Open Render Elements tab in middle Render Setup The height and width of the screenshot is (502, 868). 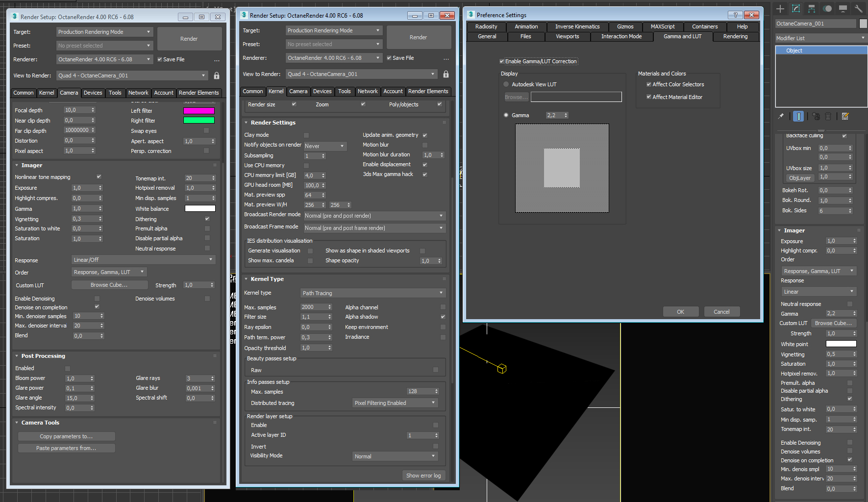click(428, 91)
